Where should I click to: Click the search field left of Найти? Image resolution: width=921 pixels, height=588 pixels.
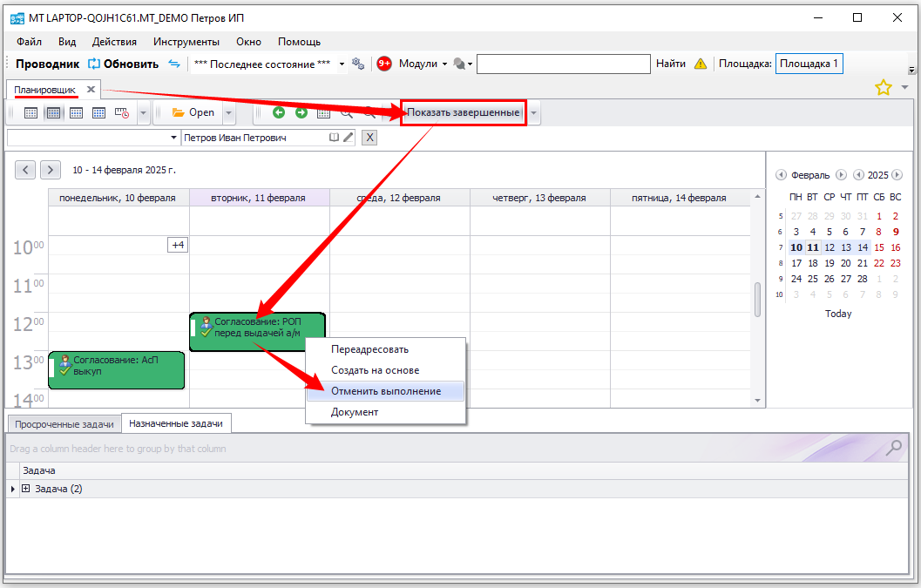pyautogui.click(x=563, y=64)
